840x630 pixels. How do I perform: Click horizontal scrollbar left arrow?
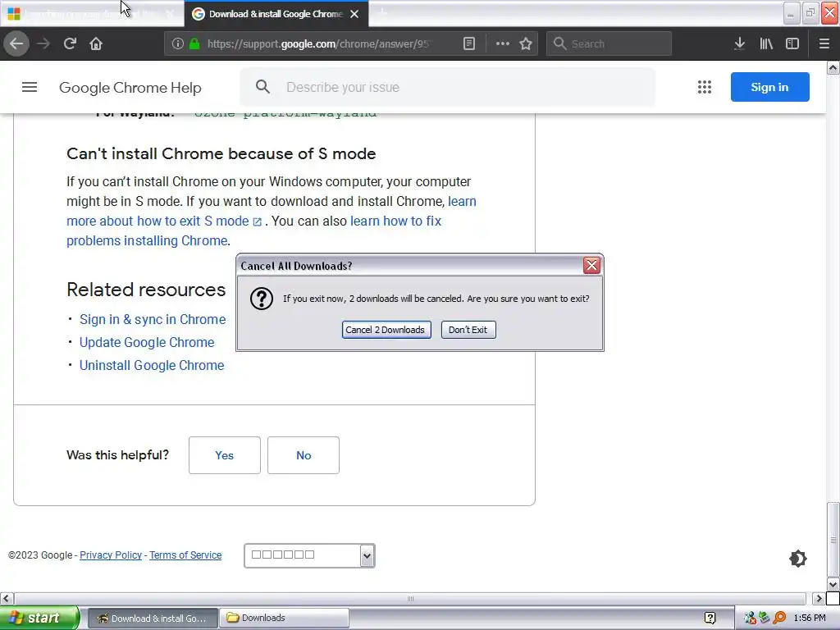[7, 598]
